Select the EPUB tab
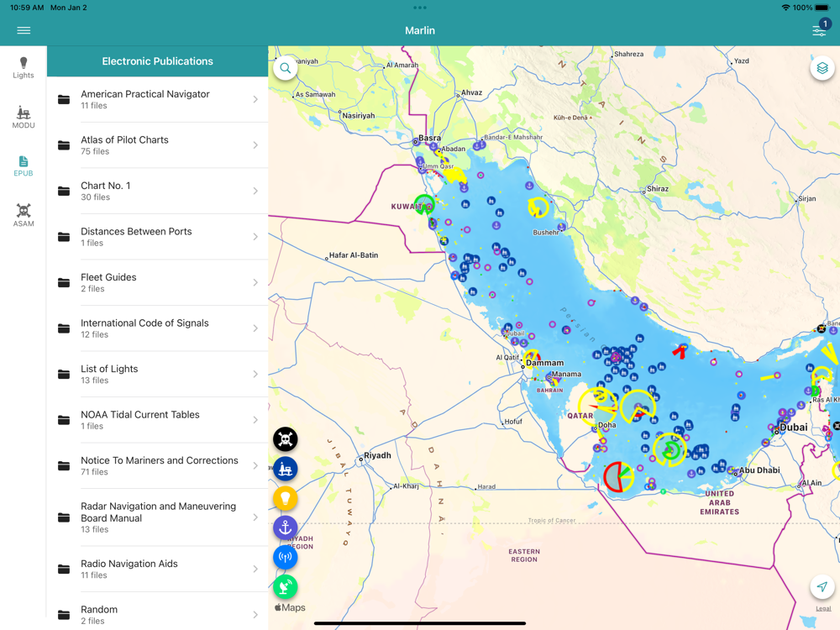This screenshot has width=840, height=630. click(x=24, y=166)
